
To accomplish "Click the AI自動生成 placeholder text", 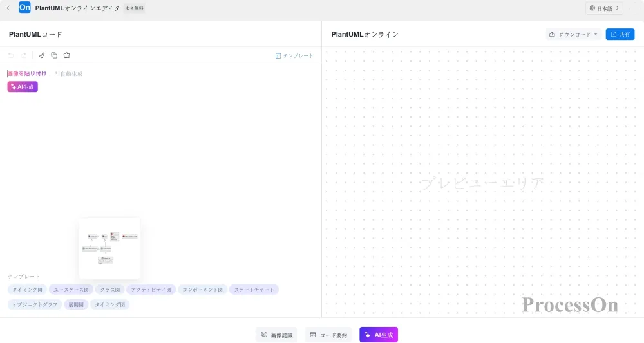I will (x=69, y=74).
